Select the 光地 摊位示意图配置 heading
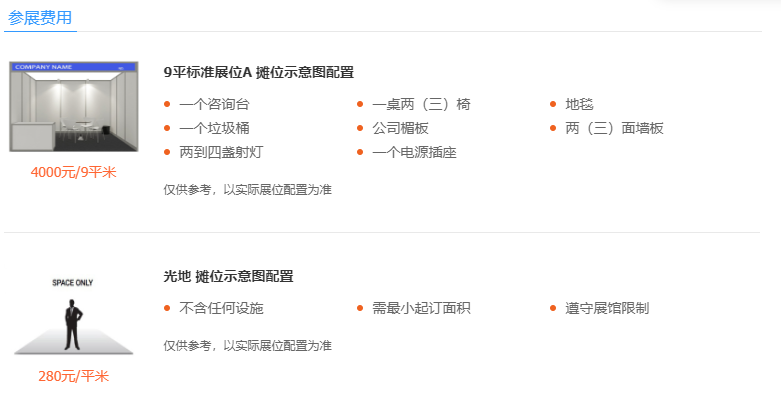Screen dimensions: 781x410 229,276
